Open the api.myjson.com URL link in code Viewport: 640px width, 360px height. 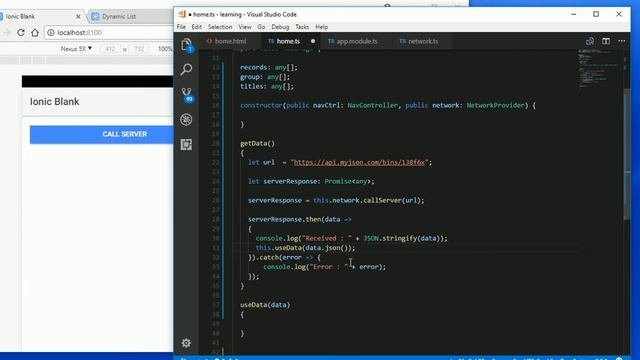pyautogui.click(x=359, y=162)
